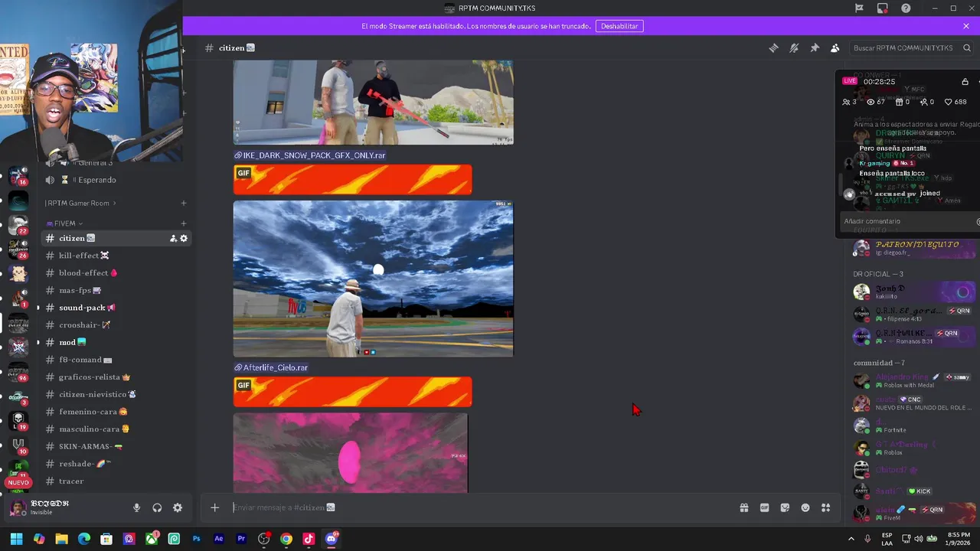Expand the RPTM Gamer Room category

[x=81, y=203]
